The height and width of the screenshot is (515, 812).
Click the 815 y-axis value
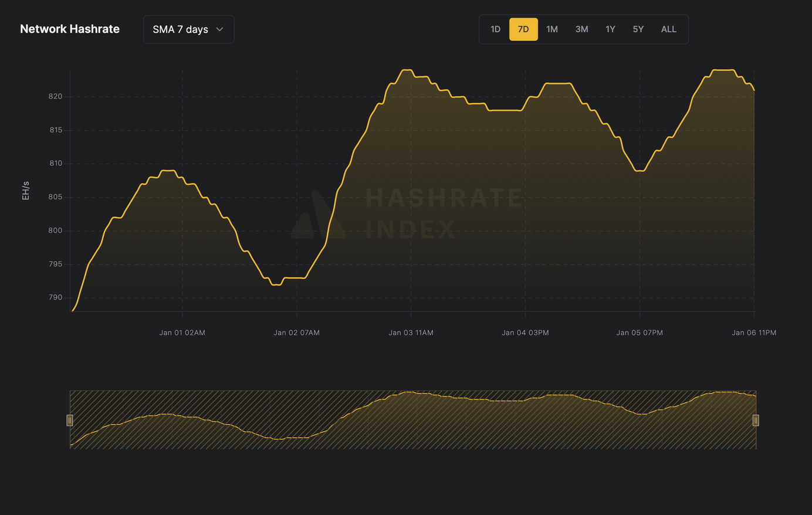55,130
